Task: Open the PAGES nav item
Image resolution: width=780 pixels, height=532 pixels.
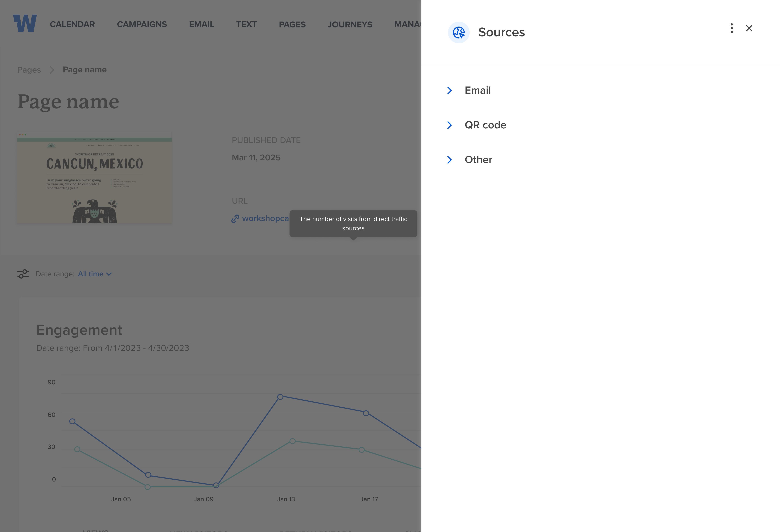Action: coord(292,25)
